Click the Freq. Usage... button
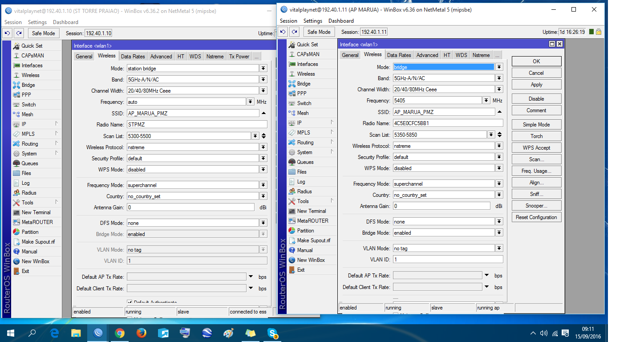 tap(536, 171)
